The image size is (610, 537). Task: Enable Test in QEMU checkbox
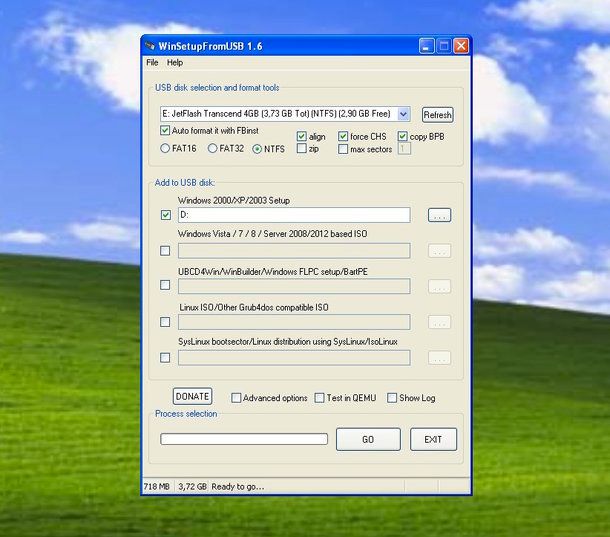click(319, 398)
